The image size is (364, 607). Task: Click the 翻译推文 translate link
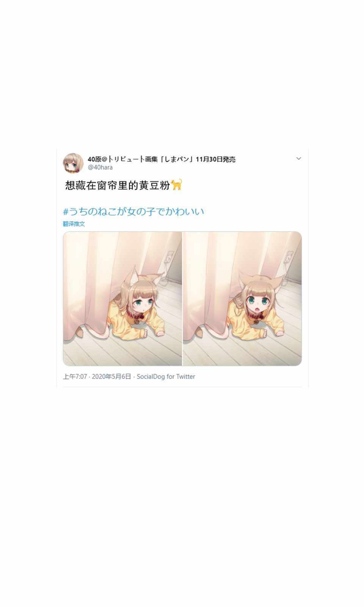point(74,224)
